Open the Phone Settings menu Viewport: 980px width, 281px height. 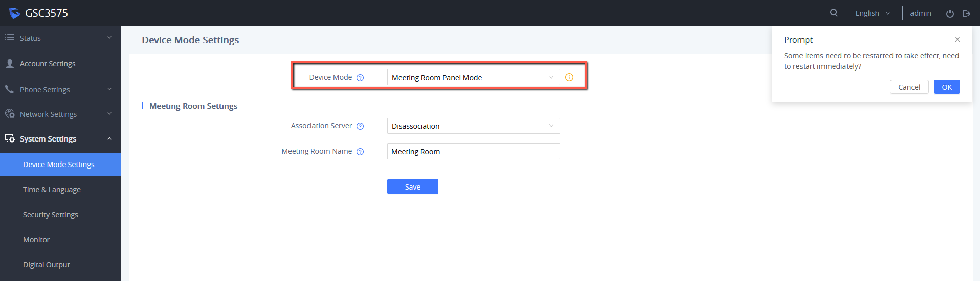[60, 89]
